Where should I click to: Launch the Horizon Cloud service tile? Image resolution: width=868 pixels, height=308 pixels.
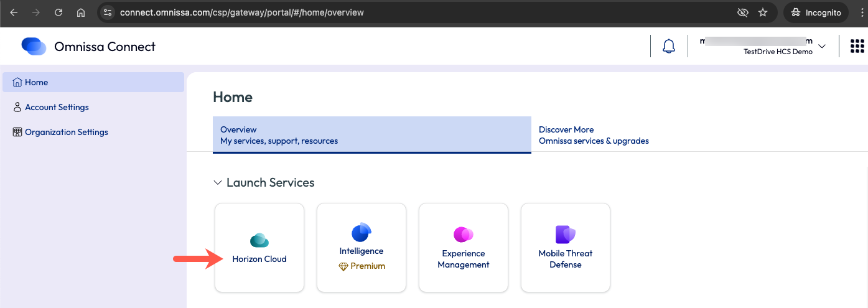click(259, 248)
